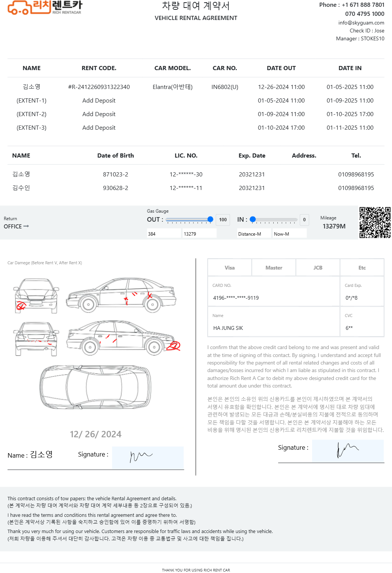Image resolution: width=392 pixels, height=573 pixels.
Task: Click the QR code image
Action: point(375,222)
